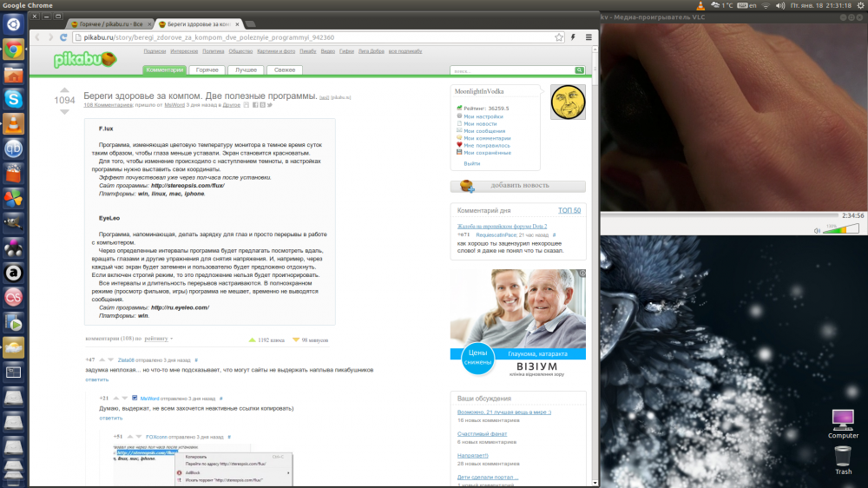
Task: Open the ВІЗІУМ clinic ad banner
Action: click(517, 325)
